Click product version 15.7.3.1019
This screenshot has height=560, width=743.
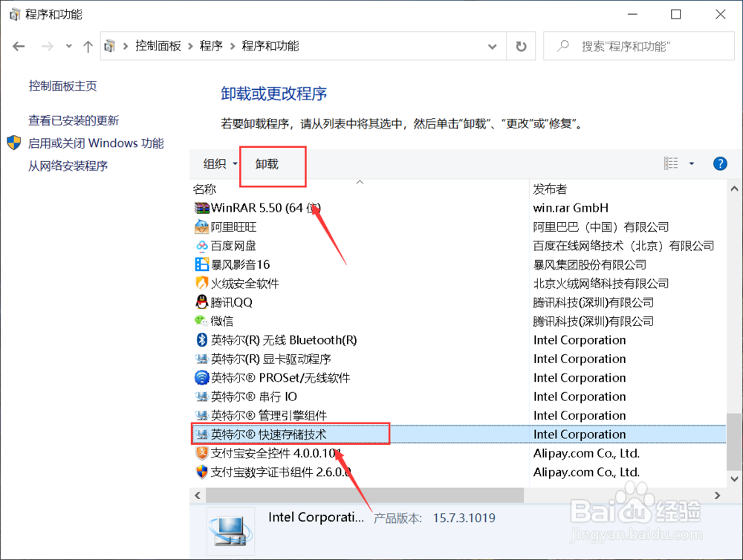click(464, 518)
